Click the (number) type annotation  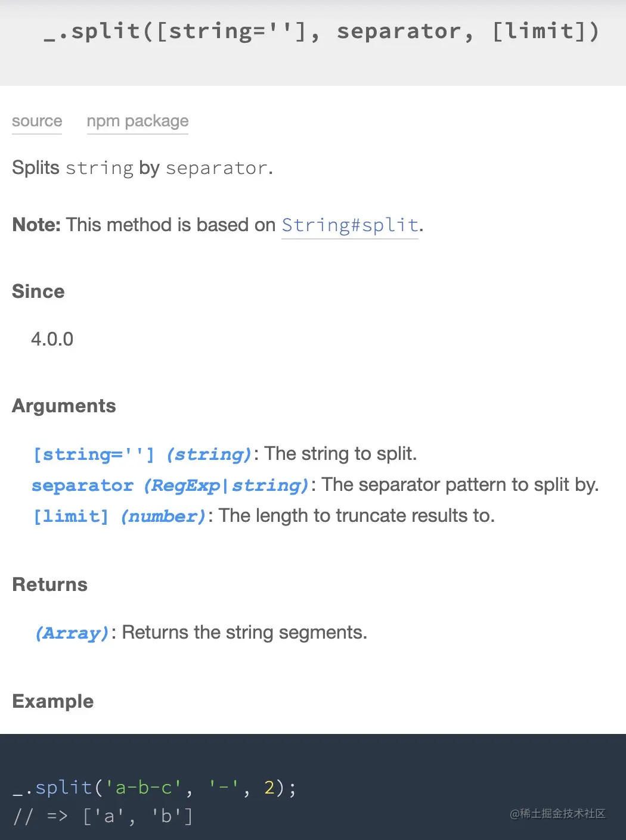[x=163, y=516]
